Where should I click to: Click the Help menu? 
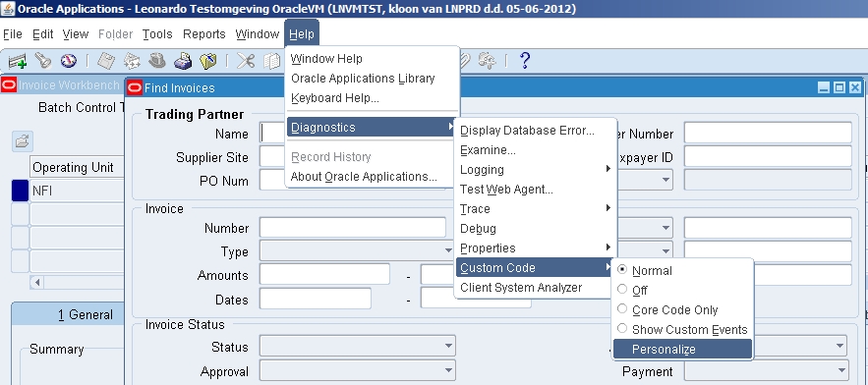302,34
